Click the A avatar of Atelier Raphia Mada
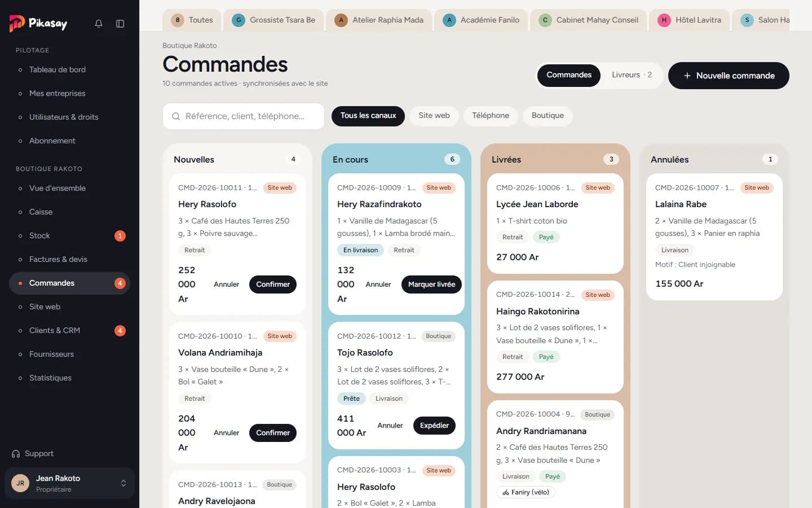Image resolution: width=812 pixels, height=508 pixels. tap(341, 20)
